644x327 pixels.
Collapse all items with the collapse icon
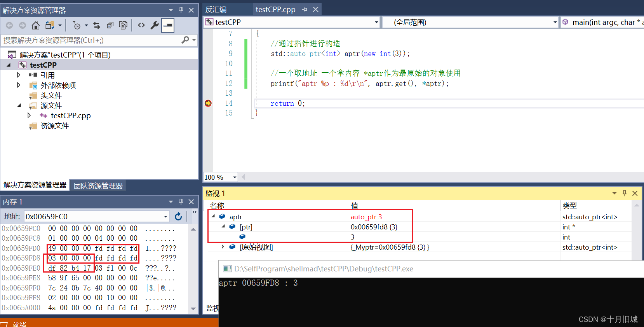110,25
